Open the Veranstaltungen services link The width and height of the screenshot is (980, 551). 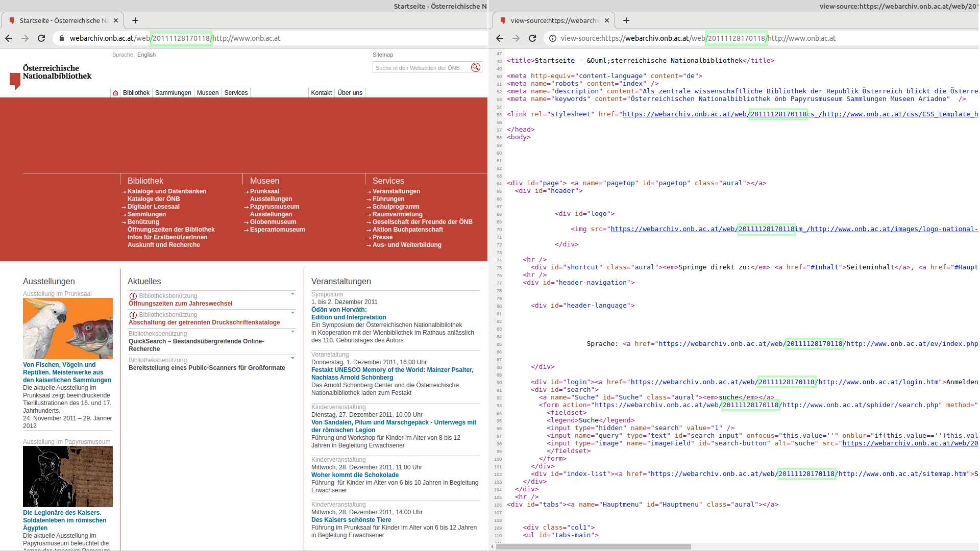point(397,191)
